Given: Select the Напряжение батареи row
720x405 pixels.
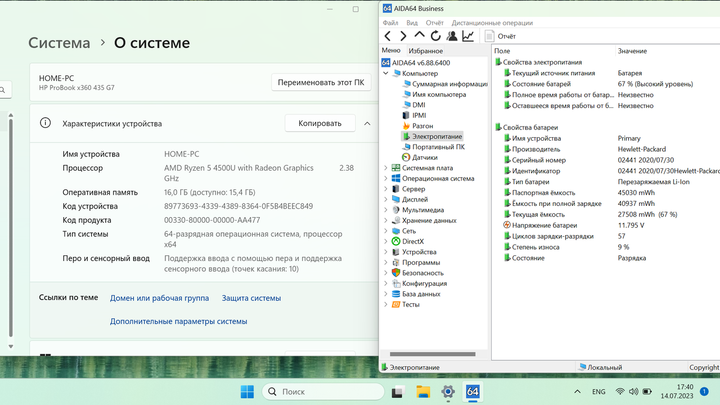Looking at the screenshot, I should pos(611,225).
